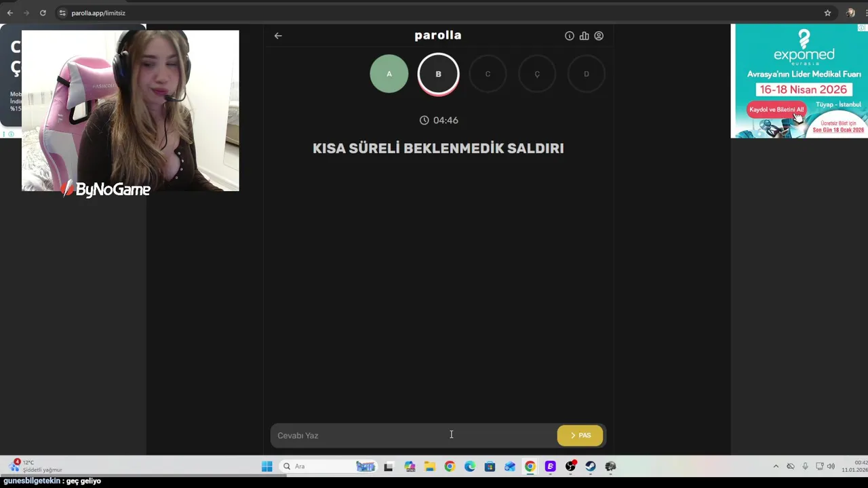Open Microsoft Edge from the taskbar
Screen dimensions: 868x488
[470, 466]
